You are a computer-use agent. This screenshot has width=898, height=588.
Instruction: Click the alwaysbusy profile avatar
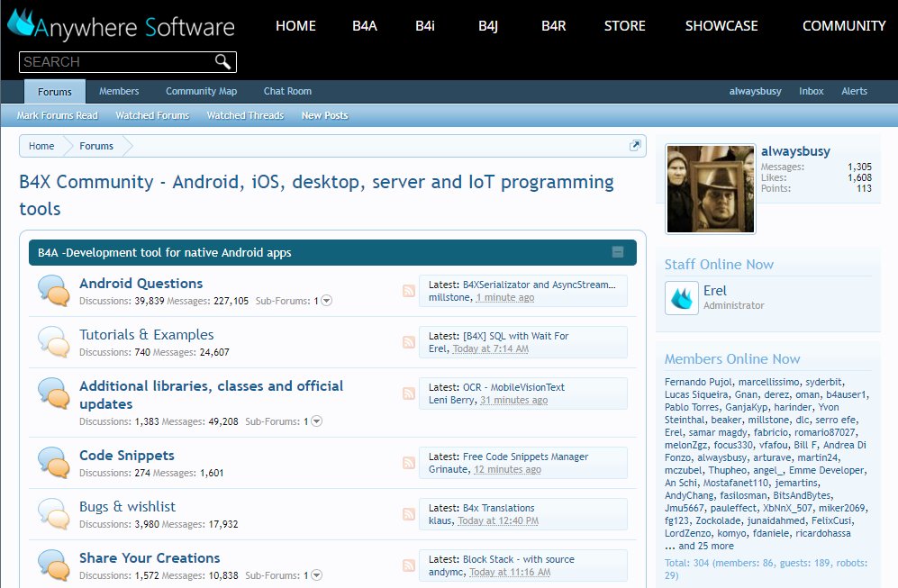710,189
